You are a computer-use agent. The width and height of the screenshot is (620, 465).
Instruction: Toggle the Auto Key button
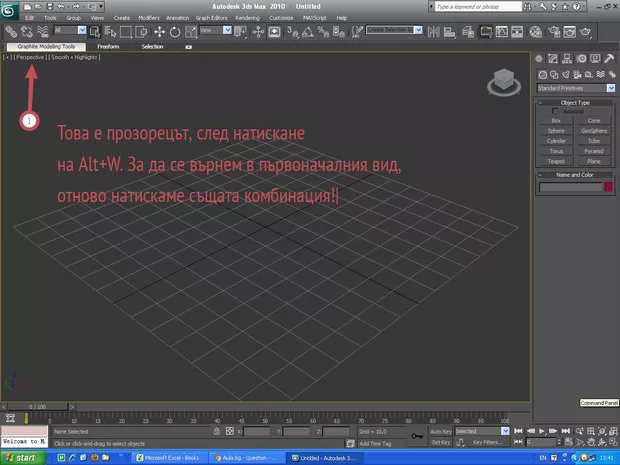tap(441, 431)
